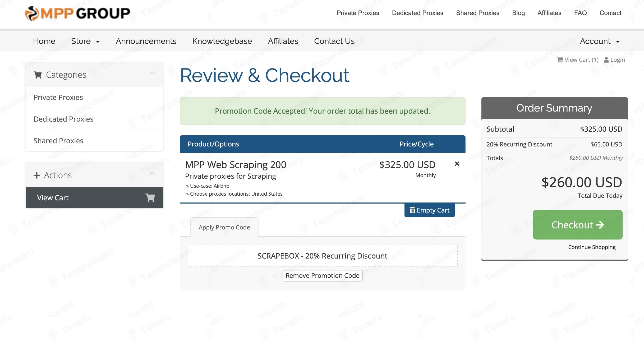Click the cart icon in View Cart sidebar row
Viewport: 644px width, 350px height.
pos(150,198)
